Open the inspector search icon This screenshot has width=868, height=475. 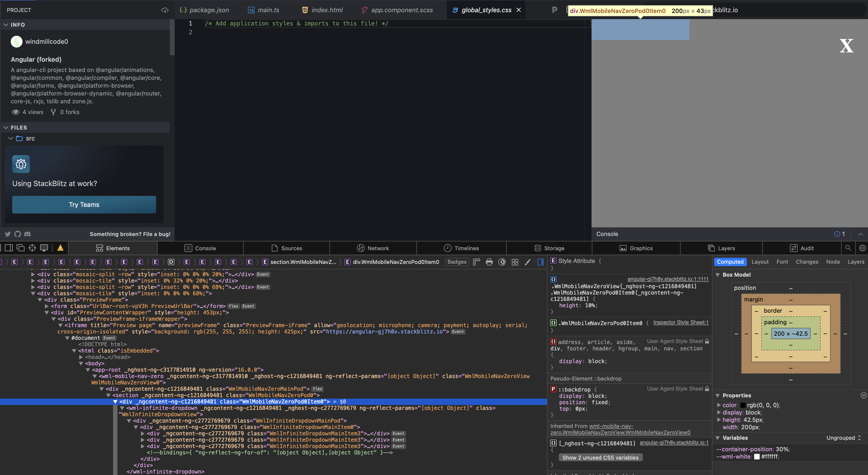(848, 248)
